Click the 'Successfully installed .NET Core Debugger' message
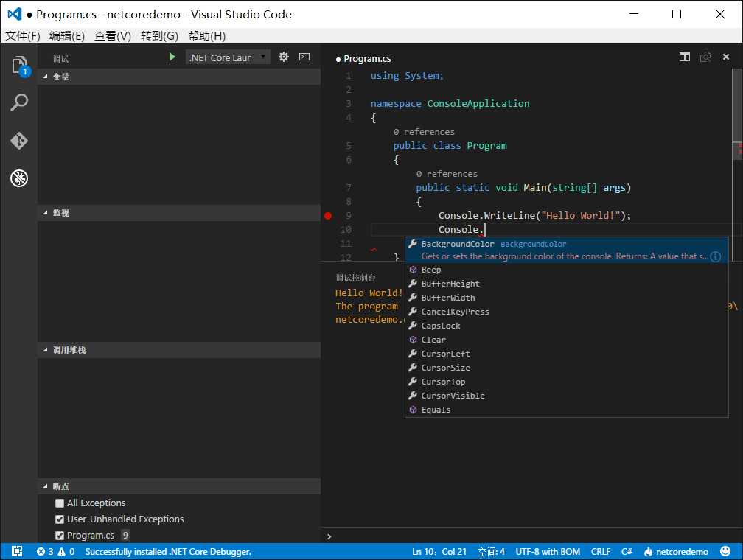Image resolution: width=743 pixels, height=560 pixels. pyautogui.click(x=168, y=551)
